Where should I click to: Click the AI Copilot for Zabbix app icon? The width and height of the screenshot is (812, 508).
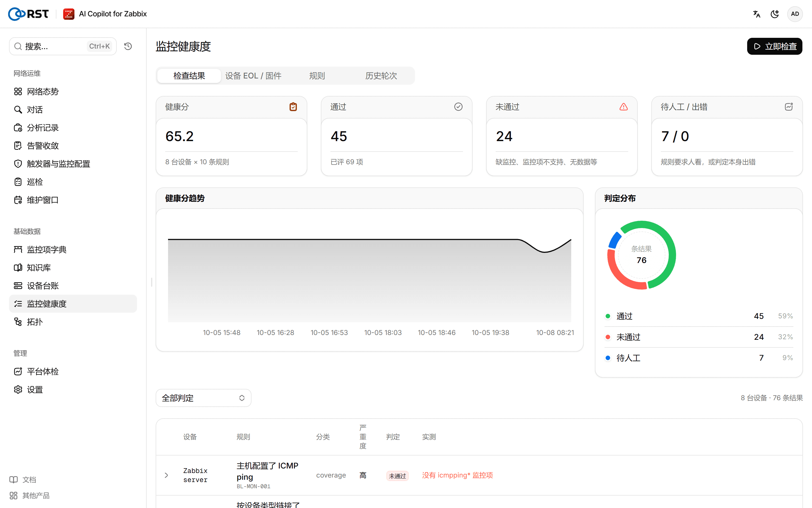coord(69,14)
